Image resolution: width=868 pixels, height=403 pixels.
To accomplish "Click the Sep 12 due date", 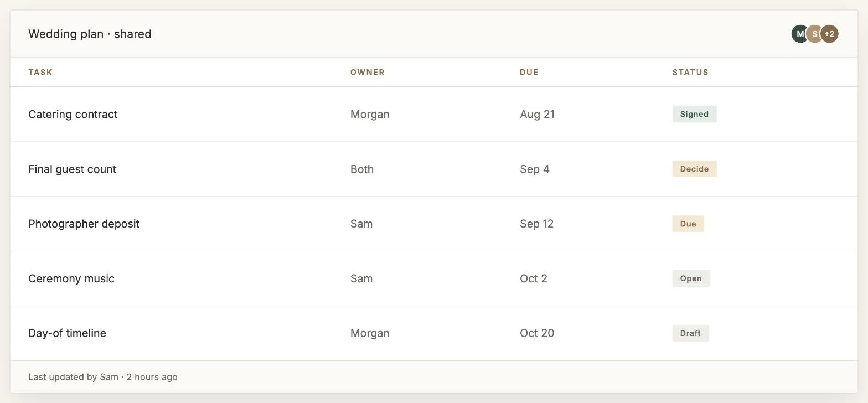I will tap(536, 224).
